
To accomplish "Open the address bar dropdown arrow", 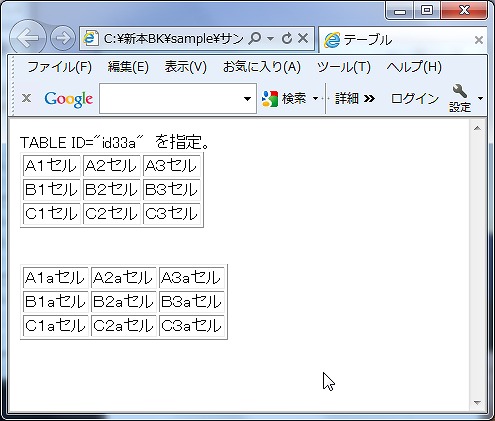I will 271,39.
